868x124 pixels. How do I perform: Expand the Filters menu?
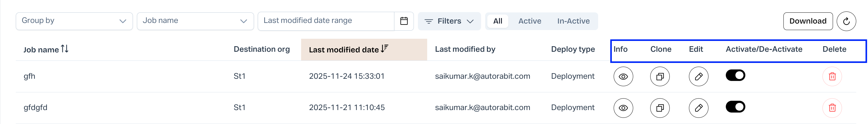(x=449, y=21)
